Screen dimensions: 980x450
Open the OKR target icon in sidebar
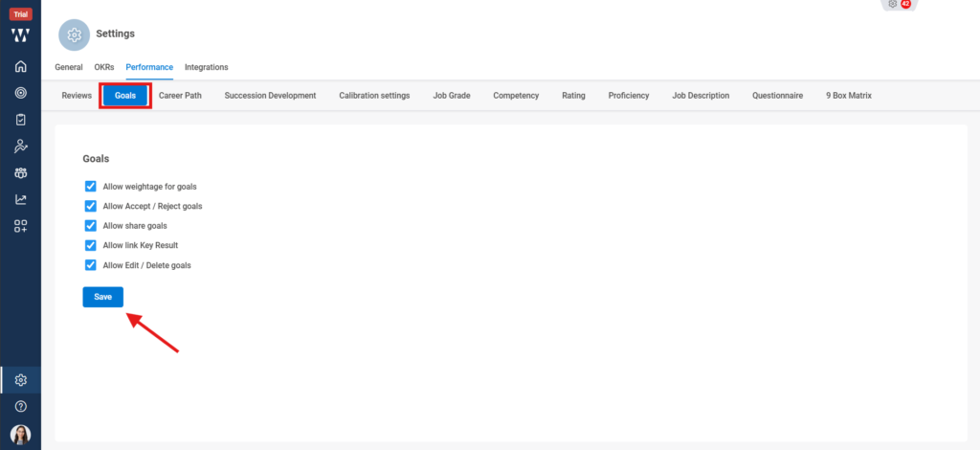tap(21, 93)
